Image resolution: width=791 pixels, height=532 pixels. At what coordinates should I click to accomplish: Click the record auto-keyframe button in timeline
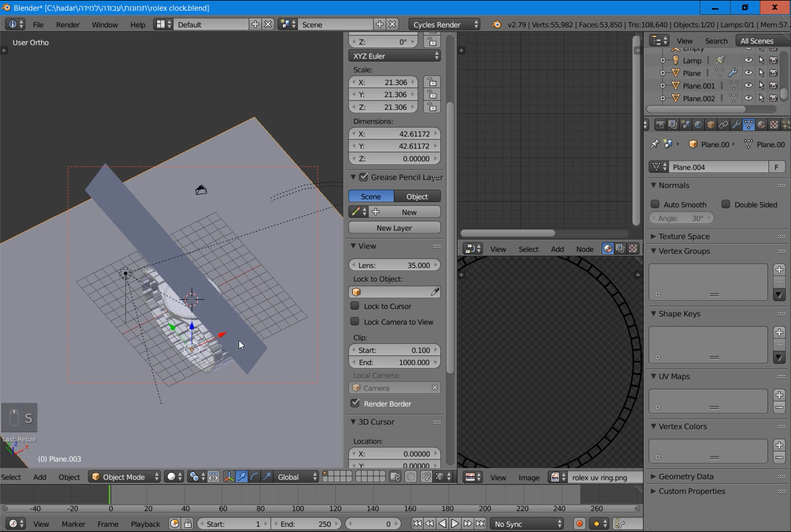coord(579,524)
